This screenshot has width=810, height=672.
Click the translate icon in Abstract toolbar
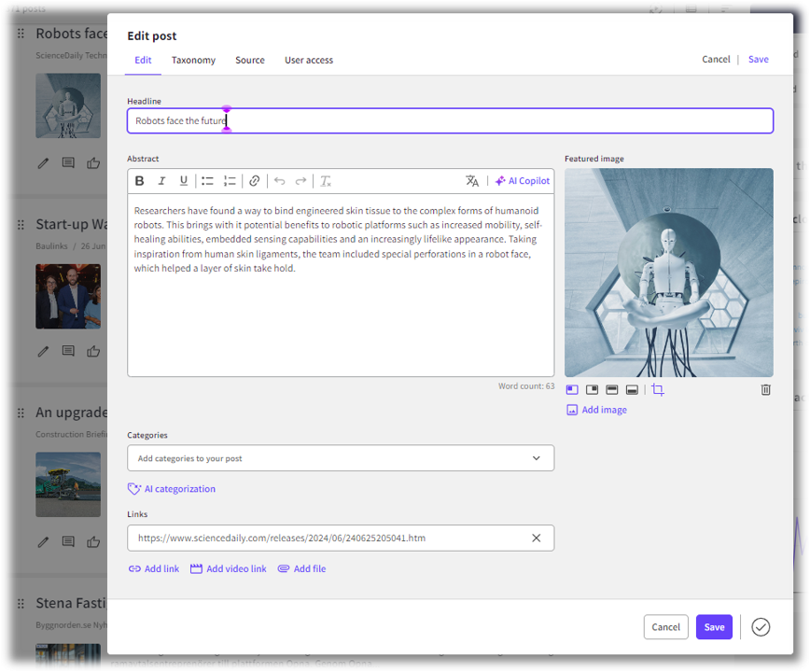coord(472,181)
